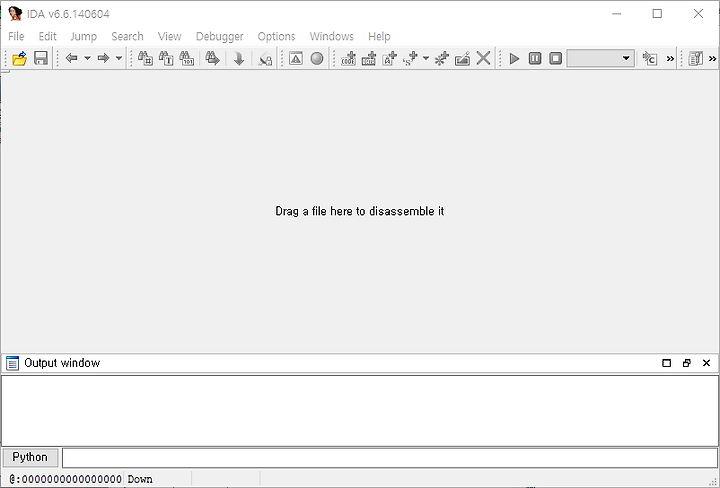Click the Down status bar indicator

(140, 479)
